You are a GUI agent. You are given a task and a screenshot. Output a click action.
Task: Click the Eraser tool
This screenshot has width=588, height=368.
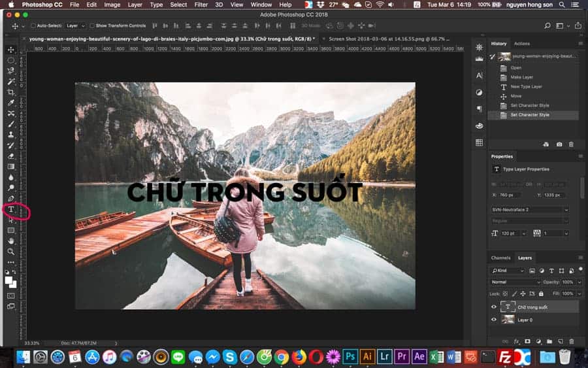[x=11, y=156]
